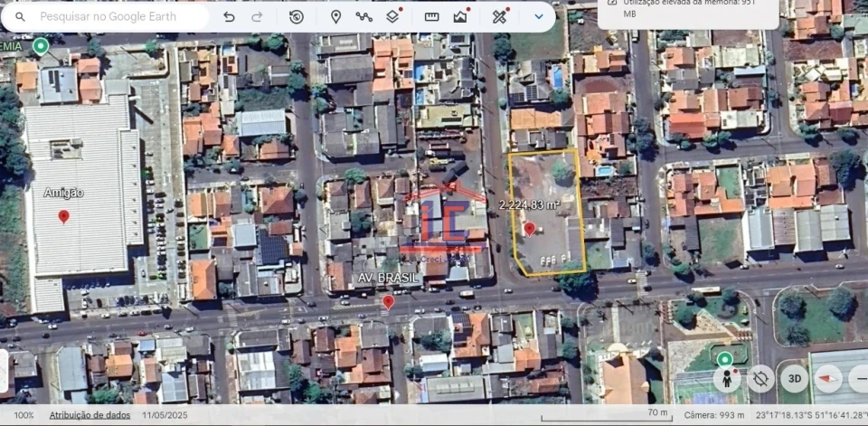868x426 pixels.
Task: Select the draw path or polygon tool
Action: click(363, 16)
